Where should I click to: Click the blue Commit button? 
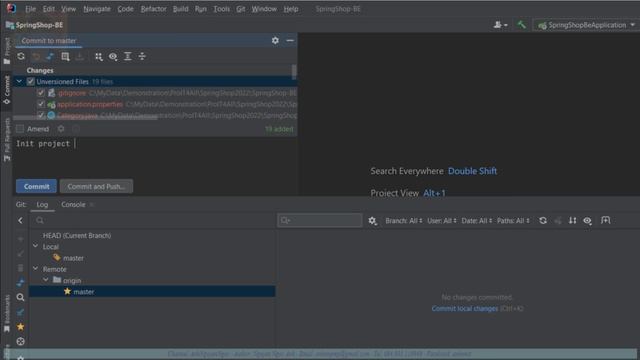point(36,186)
